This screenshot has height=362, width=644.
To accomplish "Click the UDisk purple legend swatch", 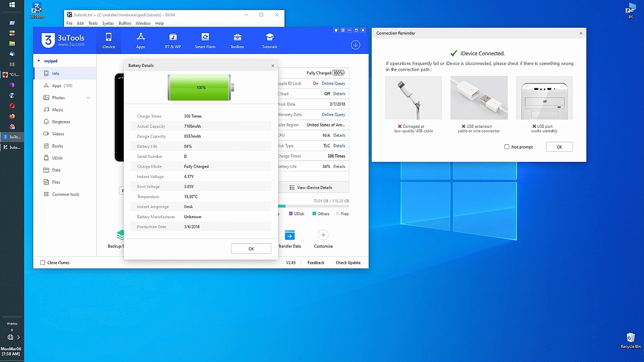I will pos(291,214).
